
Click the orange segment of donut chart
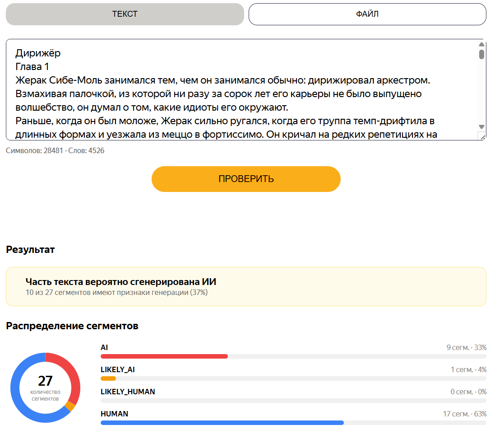[70, 406]
